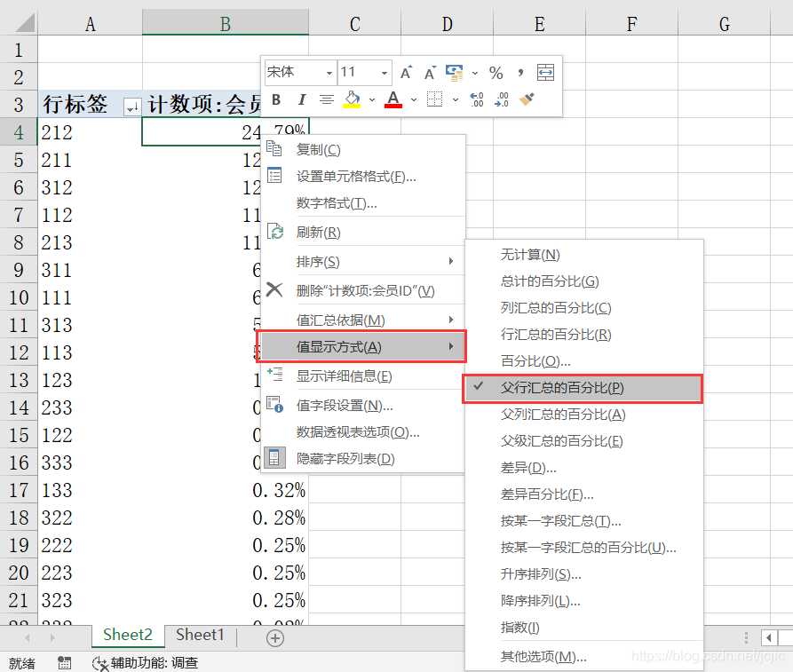
Task: Select row 17 header
Action: 19,490
